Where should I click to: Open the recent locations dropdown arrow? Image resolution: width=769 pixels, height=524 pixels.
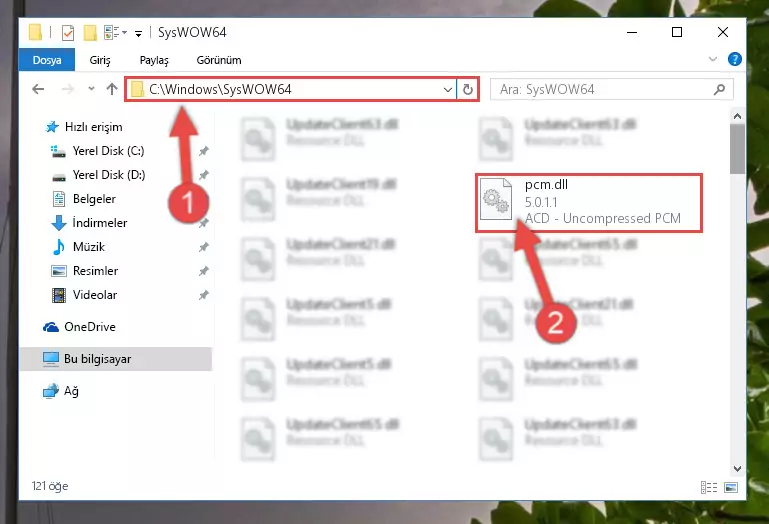click(x=91, y=89)
